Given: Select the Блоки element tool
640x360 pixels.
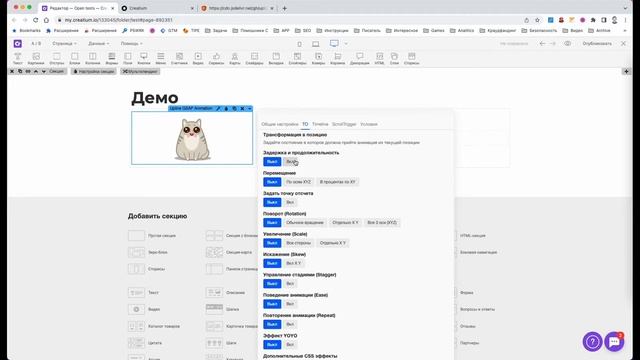Looking at the screenshot, I should pos(75,58).
